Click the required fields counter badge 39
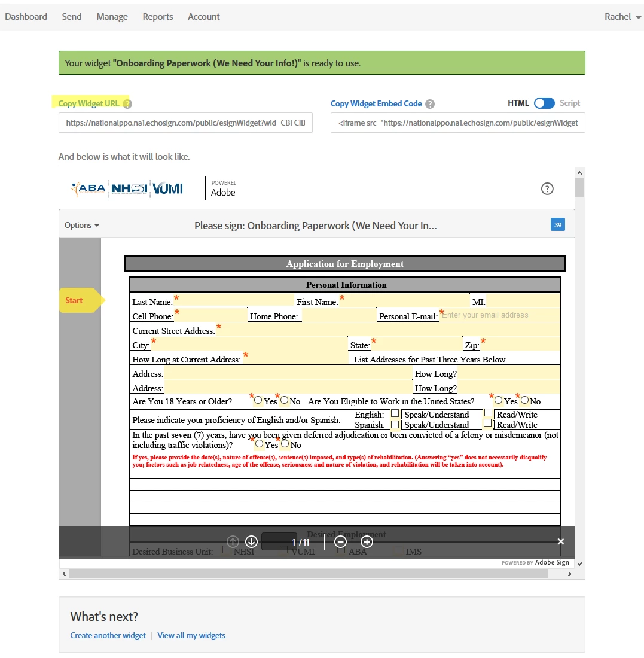 point(557,224)
